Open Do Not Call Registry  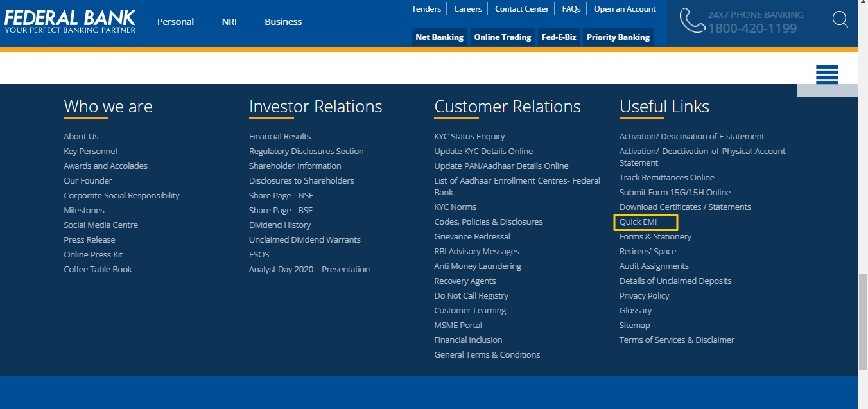[x=471, y=295]
